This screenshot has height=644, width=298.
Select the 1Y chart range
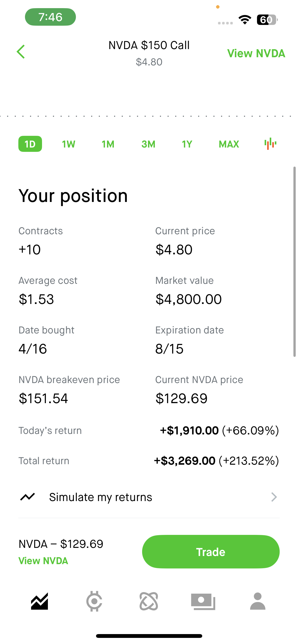click(187, 144)
